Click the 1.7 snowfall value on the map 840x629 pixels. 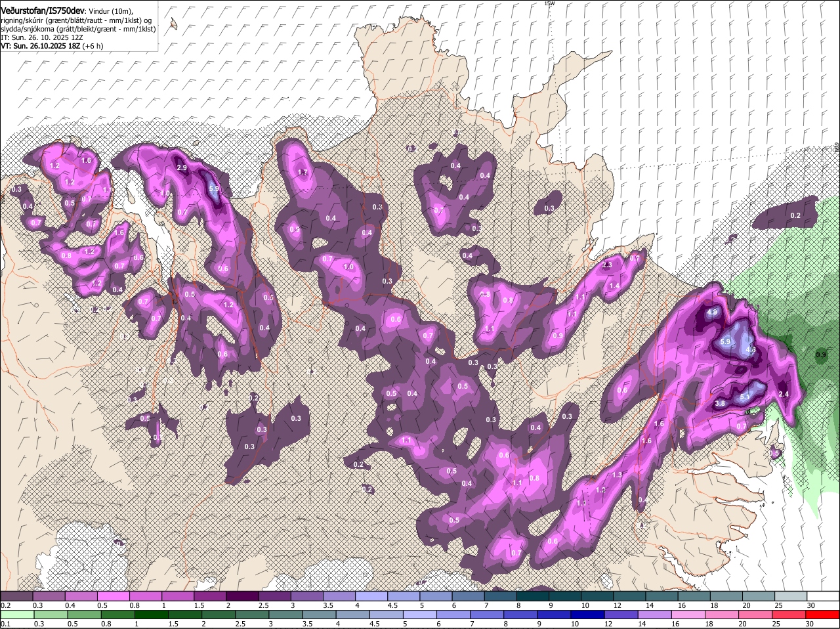(x=303, y=173)
